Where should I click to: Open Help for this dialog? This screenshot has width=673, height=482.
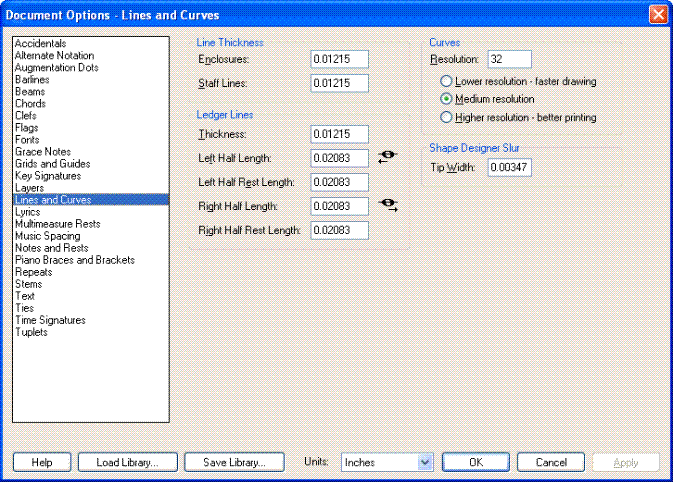click(42, 462)
